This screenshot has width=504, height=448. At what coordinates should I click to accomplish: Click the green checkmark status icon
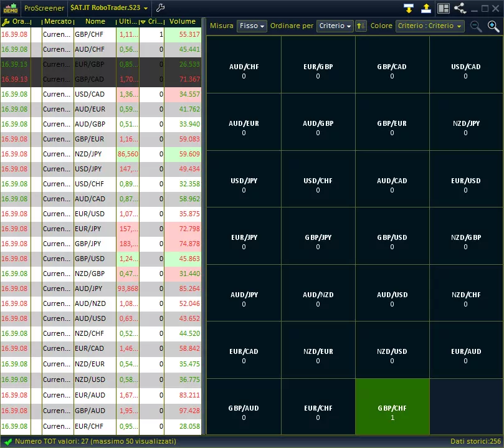[x=7, y=442]
